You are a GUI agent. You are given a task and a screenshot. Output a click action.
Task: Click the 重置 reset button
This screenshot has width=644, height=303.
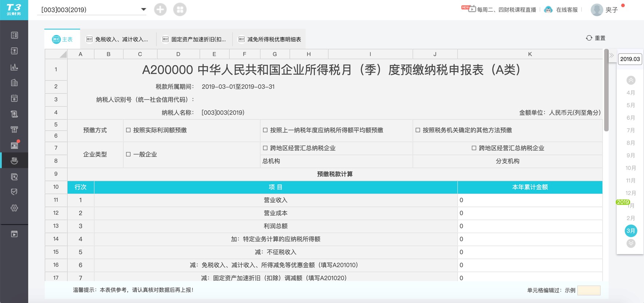point(596,38)
